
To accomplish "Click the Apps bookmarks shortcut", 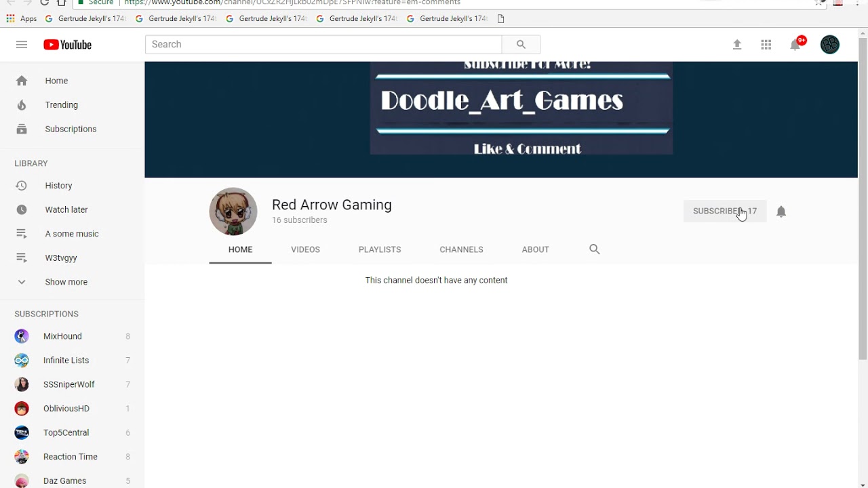I will [22, 18].
